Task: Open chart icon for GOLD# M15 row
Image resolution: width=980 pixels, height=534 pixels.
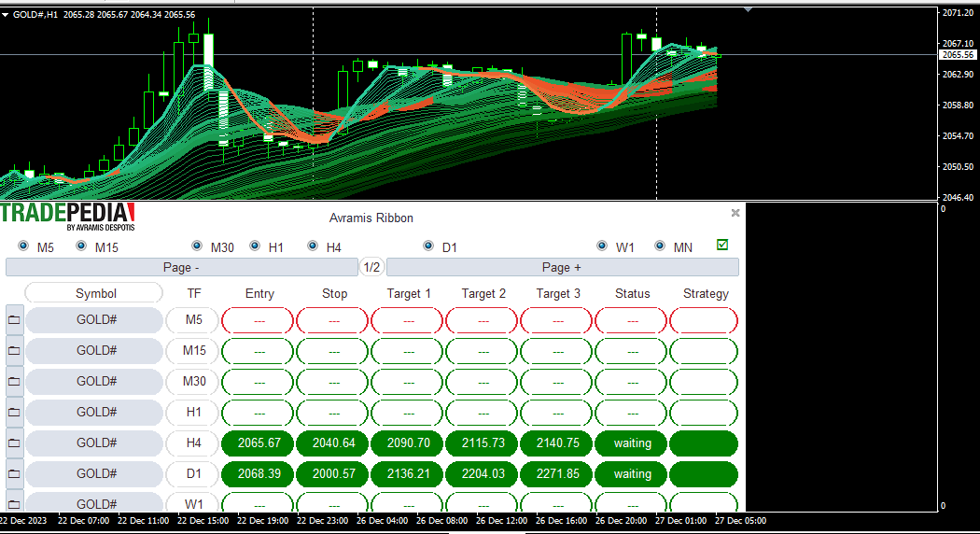Action: 14,351
